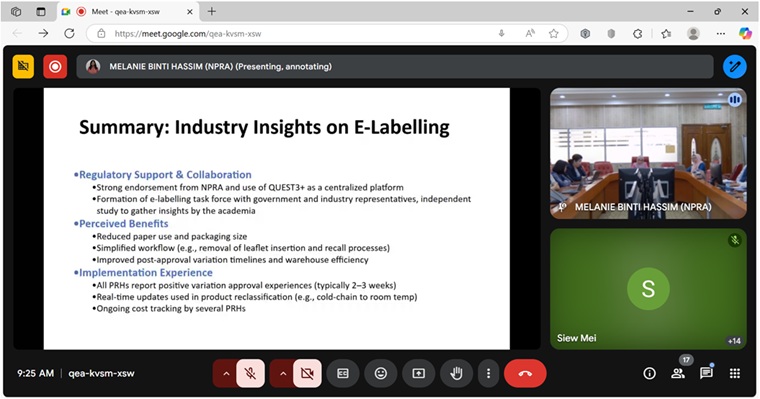Show the people list with 17 participants
760x399 pixels.
pyautogui.click(x=678, y=373)
